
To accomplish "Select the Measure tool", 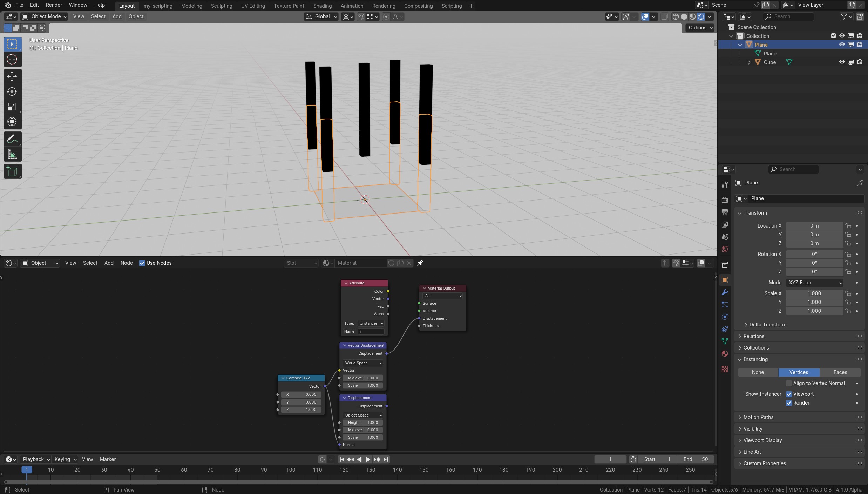I will (12, 155).
